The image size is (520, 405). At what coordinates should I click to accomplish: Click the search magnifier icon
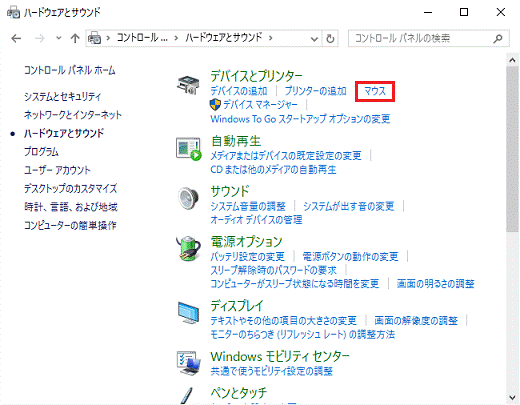coord(498,39)
